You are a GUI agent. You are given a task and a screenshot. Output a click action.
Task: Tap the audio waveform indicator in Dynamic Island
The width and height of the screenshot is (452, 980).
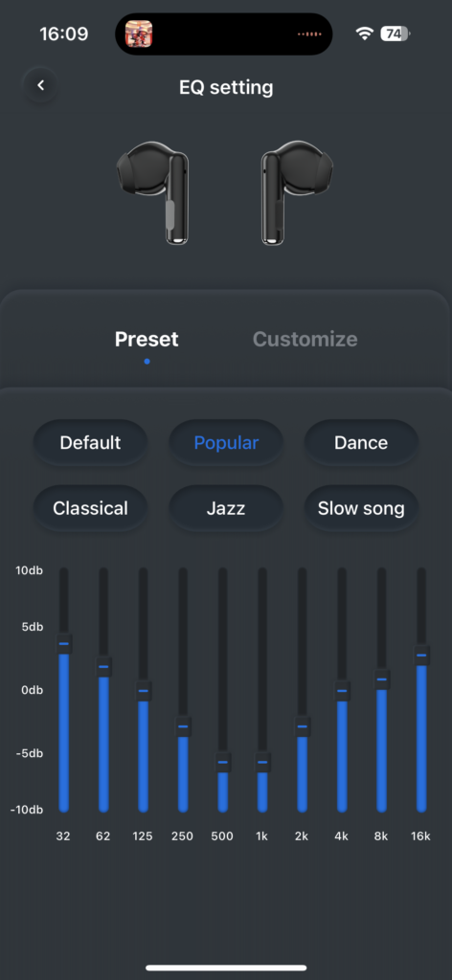click(309, 33)
